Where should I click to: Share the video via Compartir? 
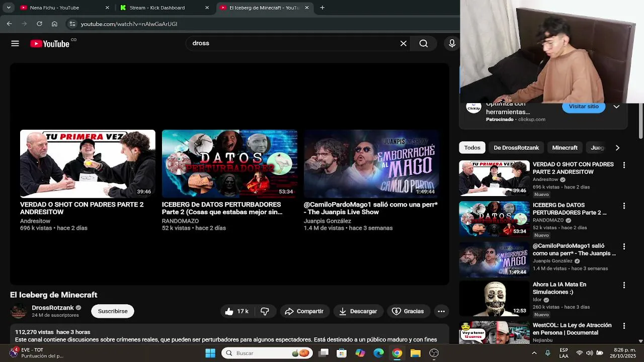(304, 311)
